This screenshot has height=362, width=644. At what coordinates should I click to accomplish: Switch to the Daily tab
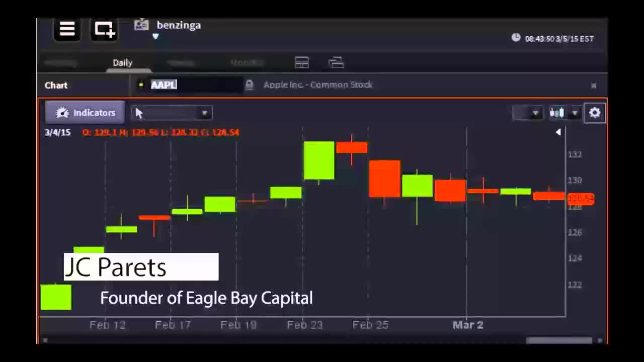click(x=122, y=63)
